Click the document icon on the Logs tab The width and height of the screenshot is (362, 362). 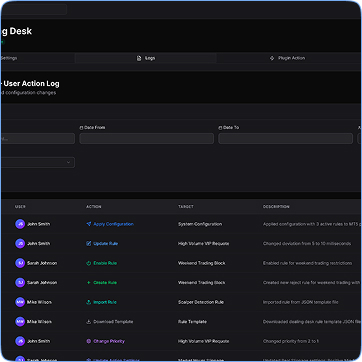tap(139, 58)
